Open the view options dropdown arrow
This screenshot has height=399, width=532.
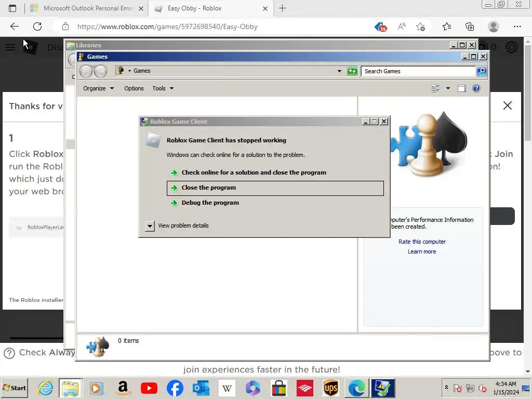448,88
